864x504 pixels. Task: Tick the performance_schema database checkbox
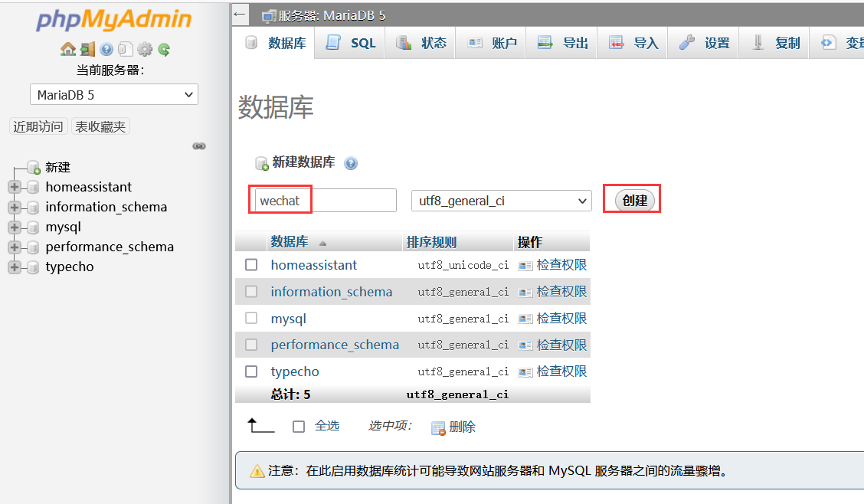(251, 344)
